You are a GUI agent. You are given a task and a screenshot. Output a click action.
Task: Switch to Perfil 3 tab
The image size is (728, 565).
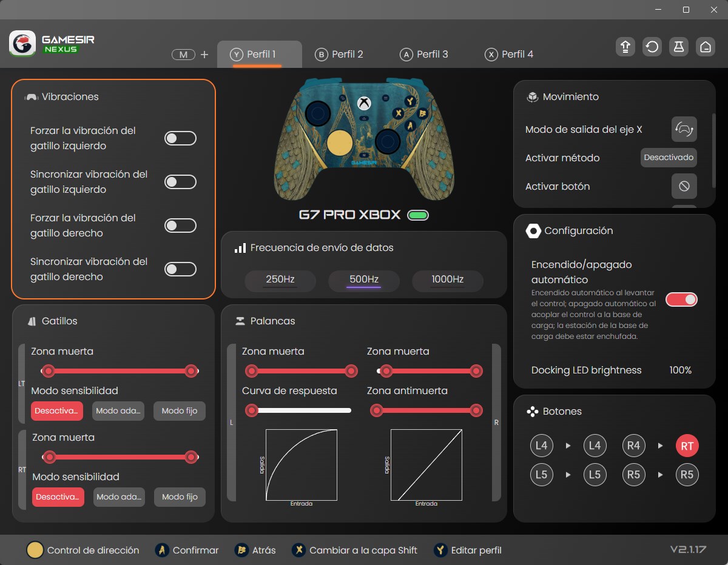pyautogui.click(x=424, y=55)
